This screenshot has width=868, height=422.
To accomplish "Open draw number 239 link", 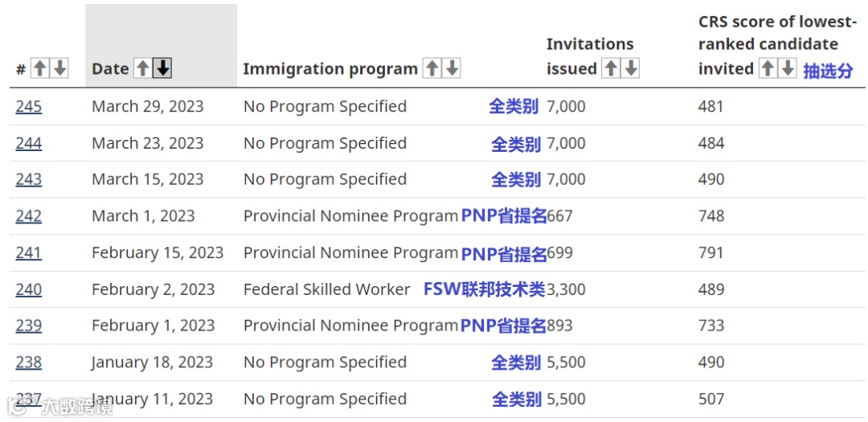I will 29,326.
